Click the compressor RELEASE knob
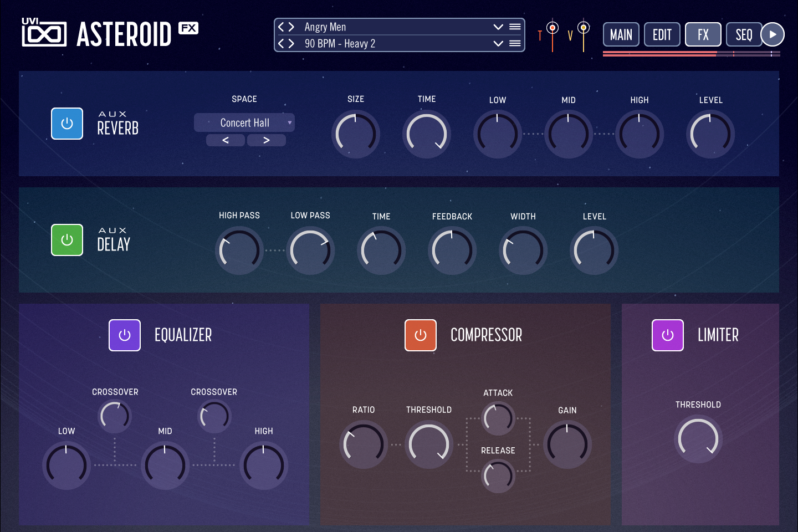 (x=498, y=476)
